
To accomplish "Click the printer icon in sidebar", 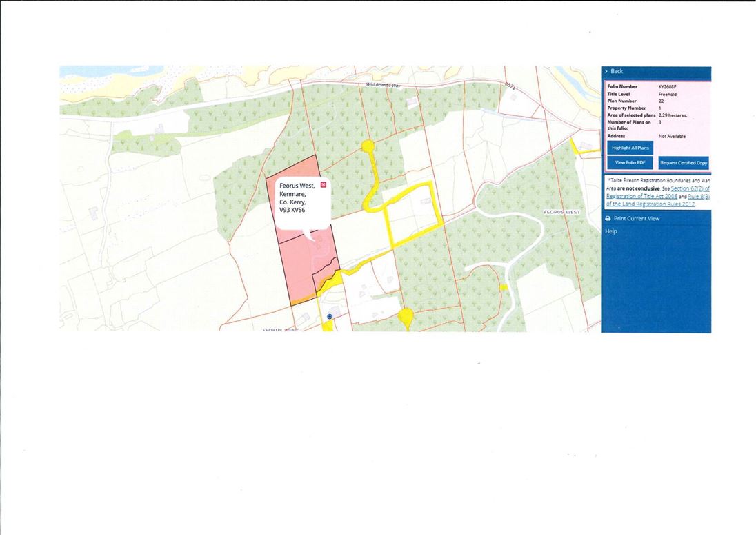I will (x=608, y=219).
